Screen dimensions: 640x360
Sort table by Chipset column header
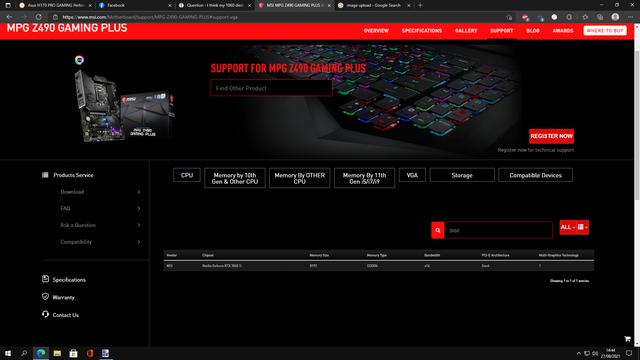pyautogui.click(x=208, y=255)
